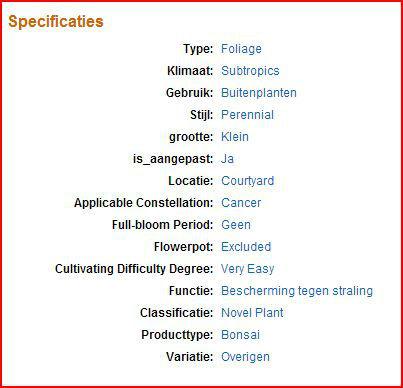
Task: Select the Bonsai product type value
Action: pos(240,335)
